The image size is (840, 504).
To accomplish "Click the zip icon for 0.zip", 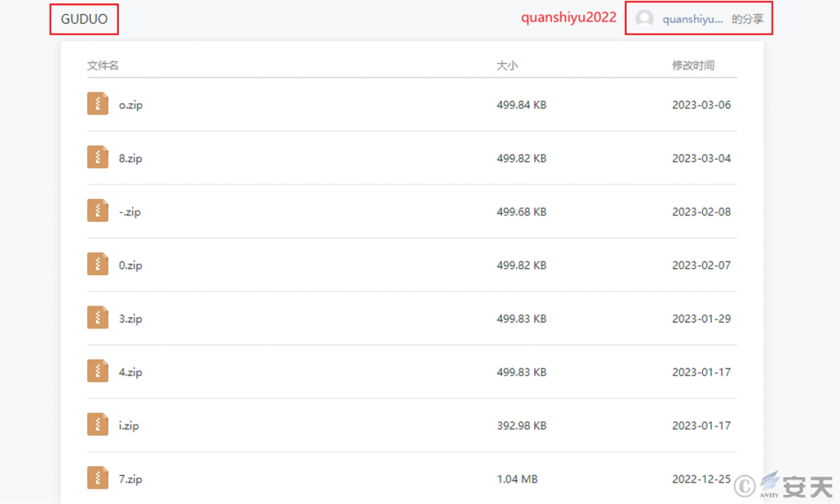I will (x=98, y=265).
